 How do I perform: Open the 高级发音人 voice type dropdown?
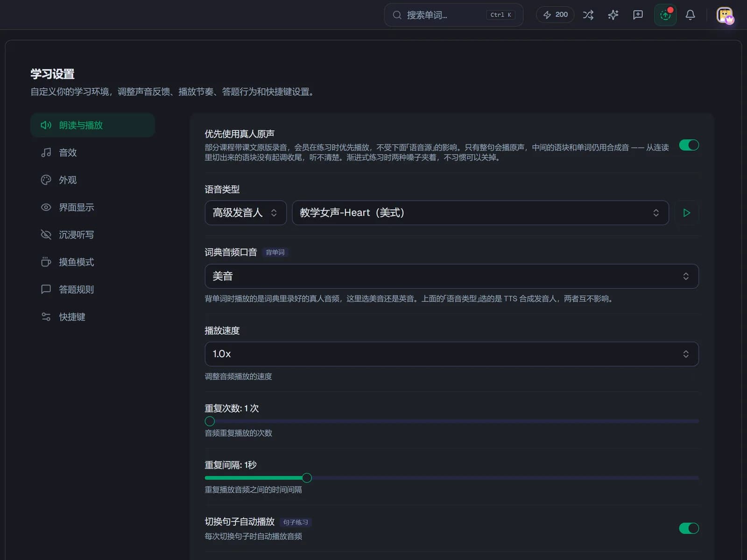point(246,213)
